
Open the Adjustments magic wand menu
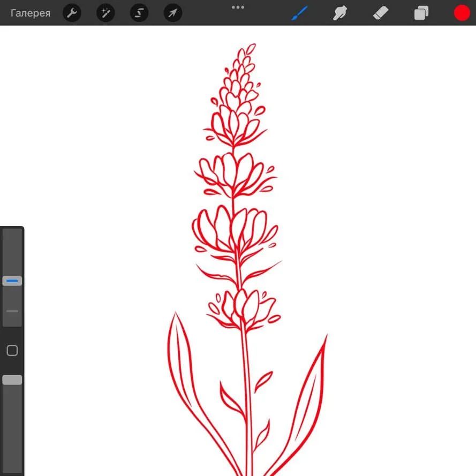coord(105,13)
